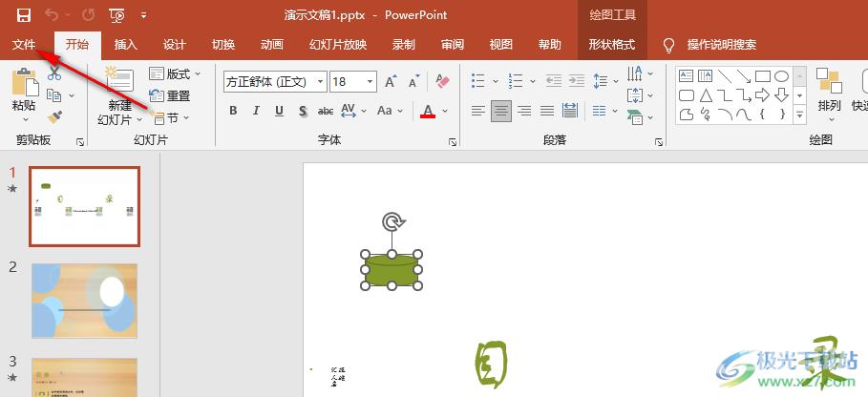Expand the numbering dropdown arrow
868x397 pixels.
click(533, 81)
